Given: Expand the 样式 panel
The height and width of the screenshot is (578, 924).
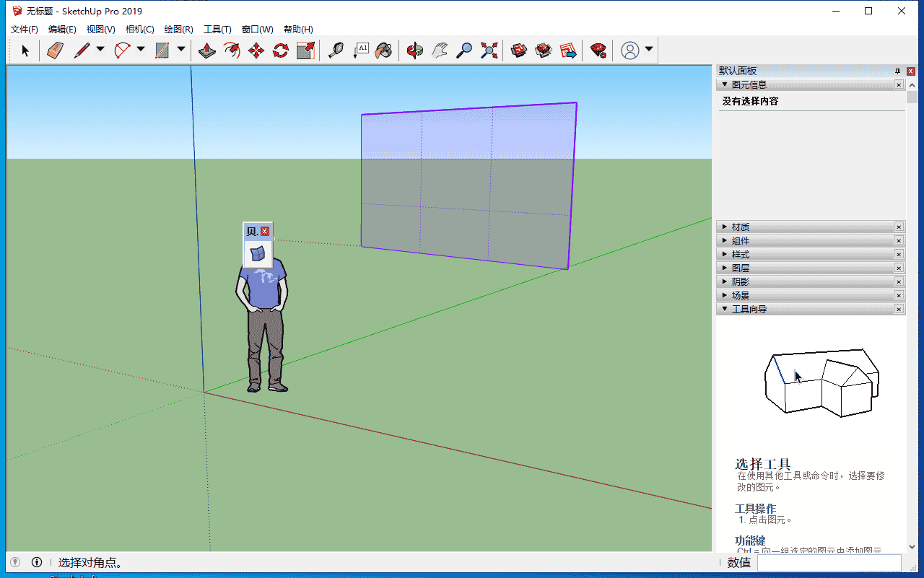Looking at the screenshot, I should [x=725, y=254].
